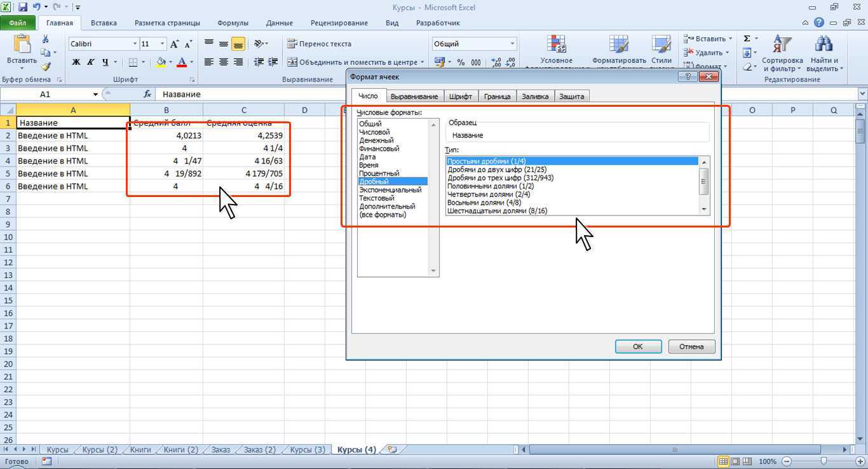The height and width of the screenshot is (469, 868).
Task: Open the Защита tab in dialog
Action: click(572, 97)
